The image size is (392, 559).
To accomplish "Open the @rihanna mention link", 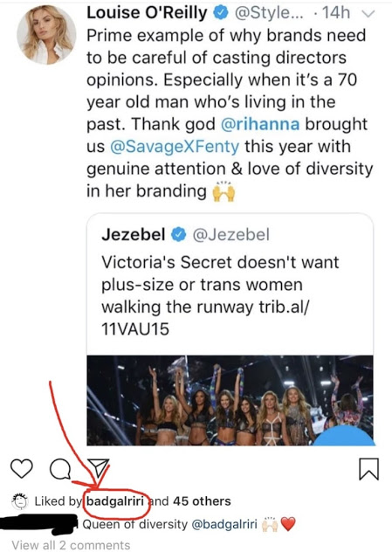I will 260,124.
